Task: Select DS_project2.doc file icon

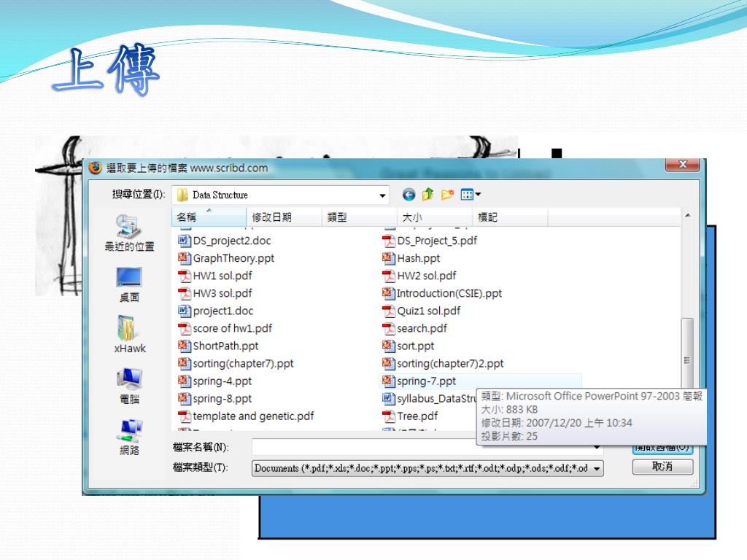Action: point(184,241)
